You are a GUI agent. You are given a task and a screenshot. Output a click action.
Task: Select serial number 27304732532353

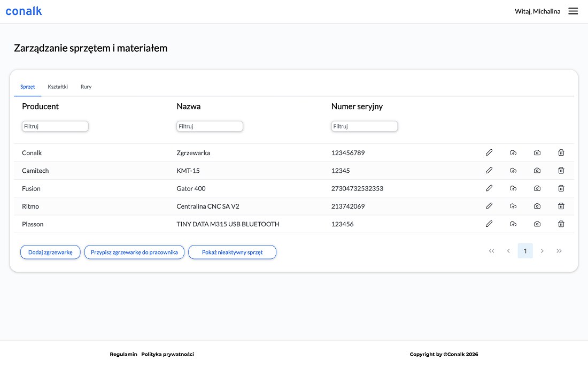(x=358, y=188)
